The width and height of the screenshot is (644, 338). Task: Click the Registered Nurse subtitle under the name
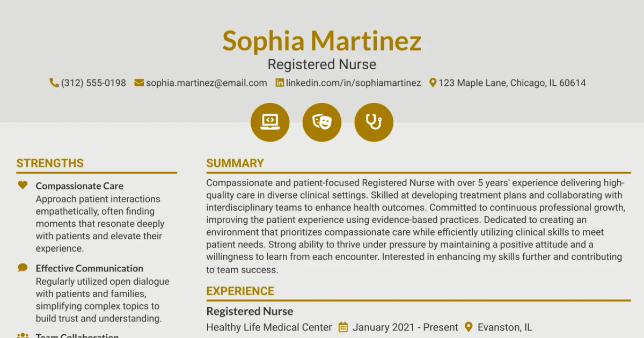click(x=322, y=64)
